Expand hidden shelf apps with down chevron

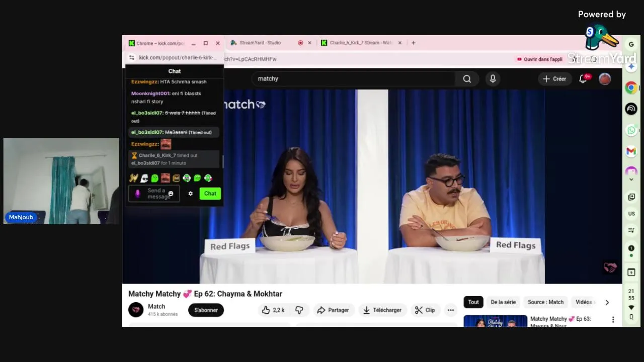point(631,179)
